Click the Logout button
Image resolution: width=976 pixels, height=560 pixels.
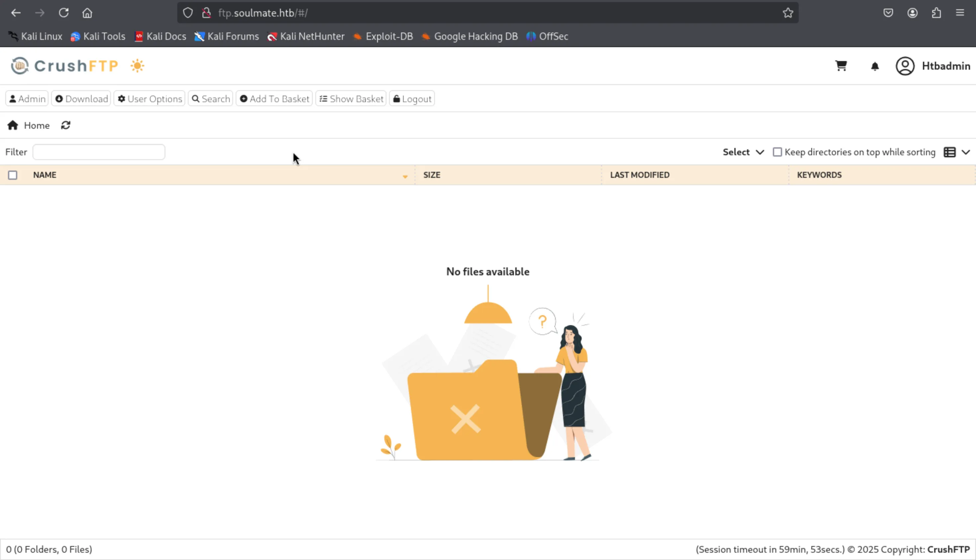412,99
